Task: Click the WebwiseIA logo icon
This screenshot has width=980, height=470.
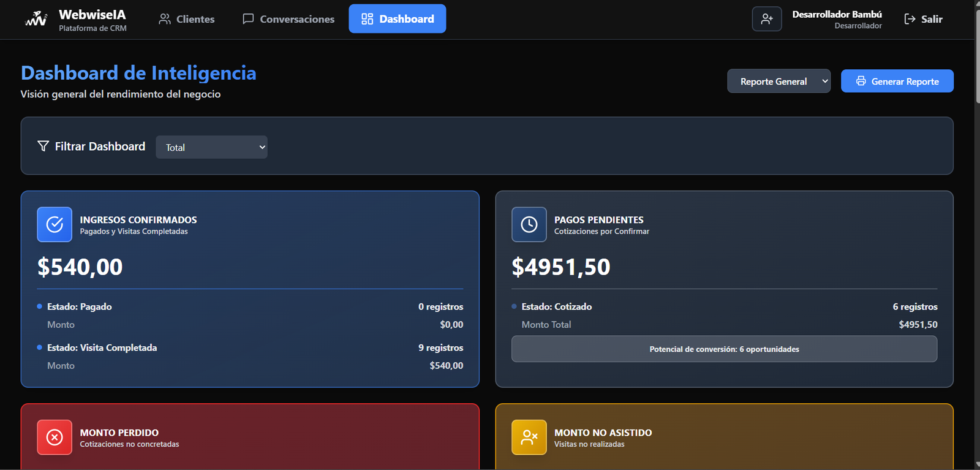Action: (x=36, y=19)
